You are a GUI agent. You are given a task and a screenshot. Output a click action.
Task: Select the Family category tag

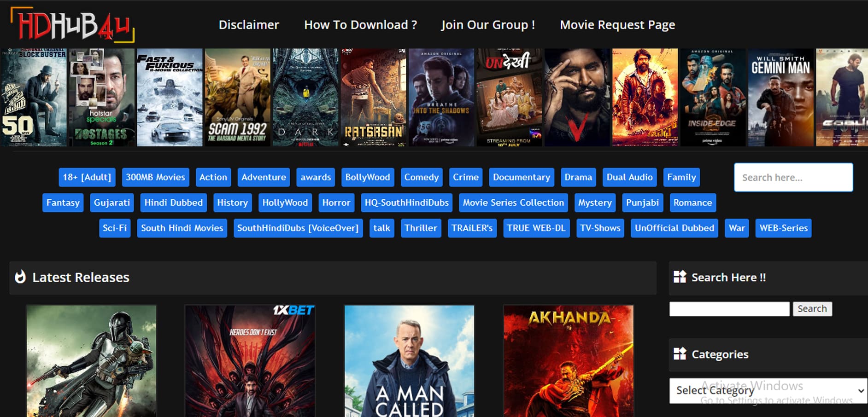(681, 177)
